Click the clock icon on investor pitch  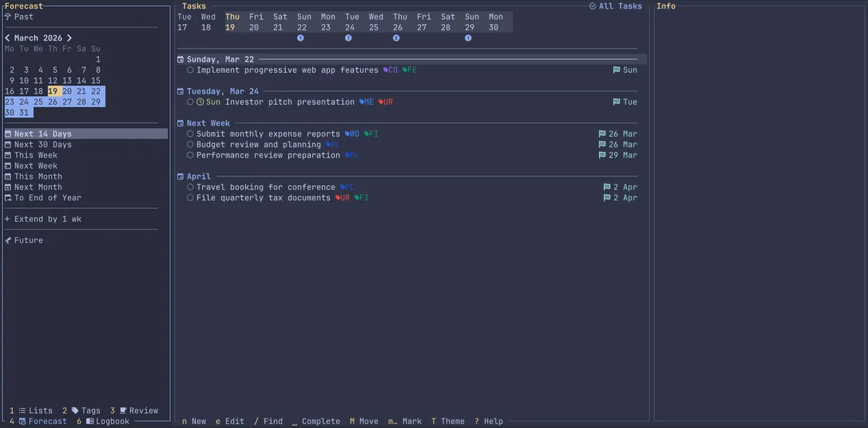click(200, 102)
